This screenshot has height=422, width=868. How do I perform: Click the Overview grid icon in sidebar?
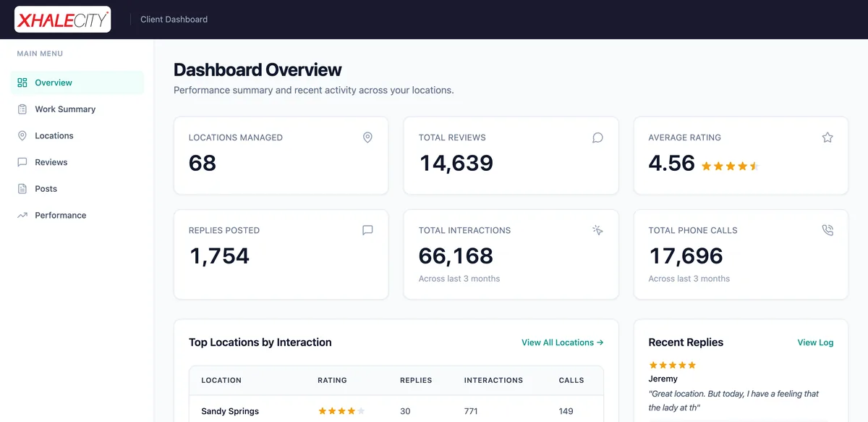tap(22, 83)
